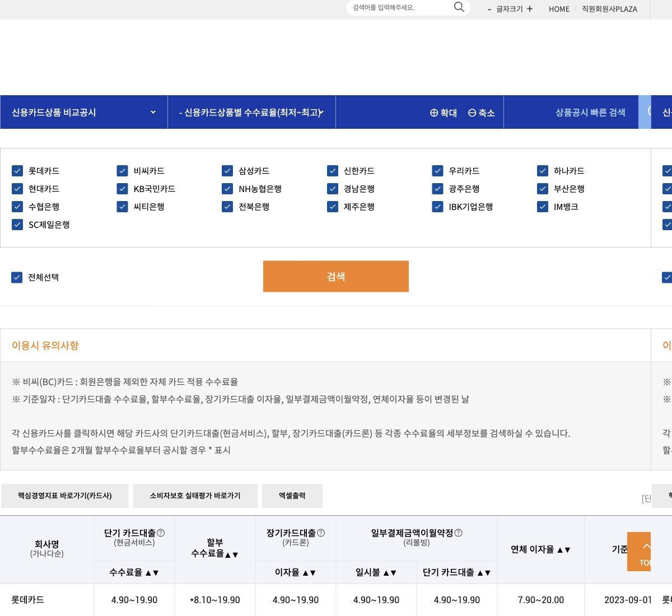Viewport: 672px width, 616px height.
Task: Zoom out using the 축소 button
Action: click(481, 113)
